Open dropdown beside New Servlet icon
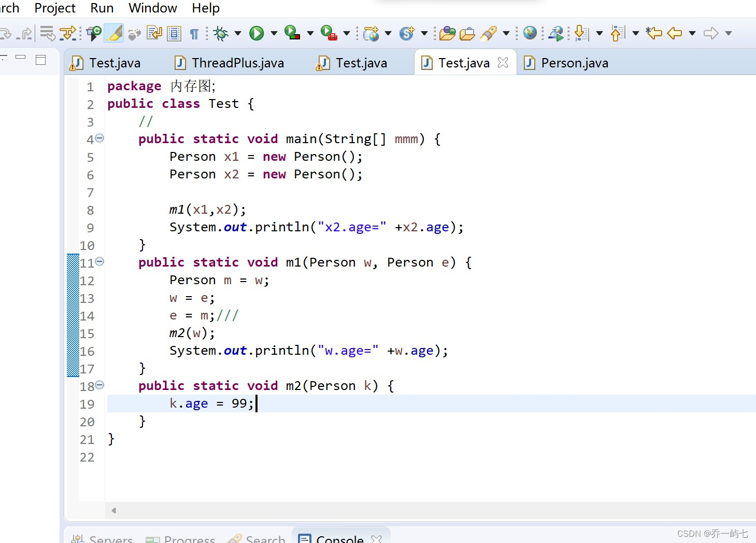Screen dimensions: 756x543 click(x=424, y=34)
